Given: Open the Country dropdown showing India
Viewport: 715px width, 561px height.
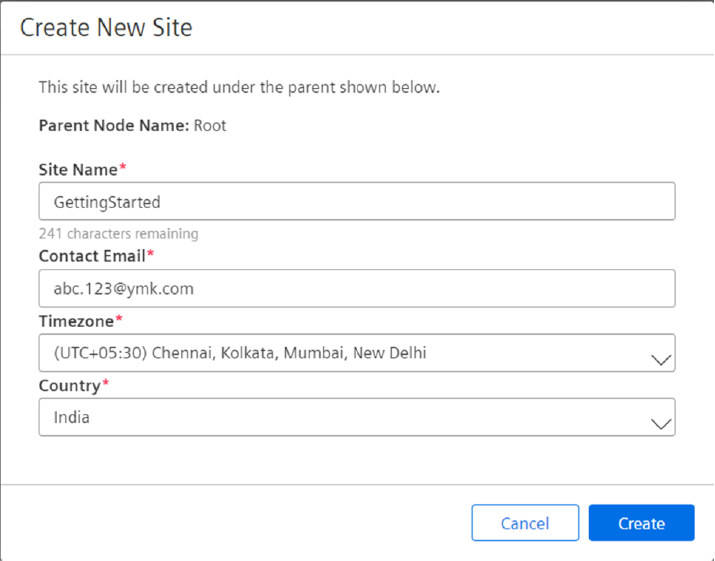Looking at the screenshot, I should tap(357, 417).
